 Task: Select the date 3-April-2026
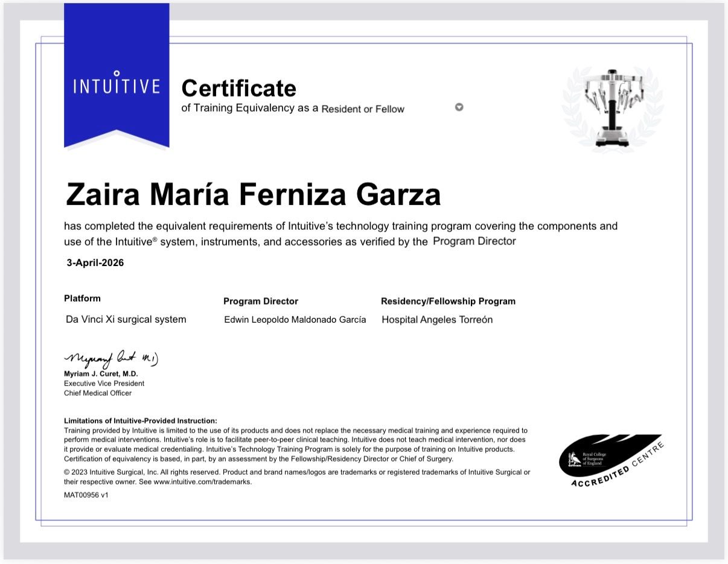tap(95, 263)
